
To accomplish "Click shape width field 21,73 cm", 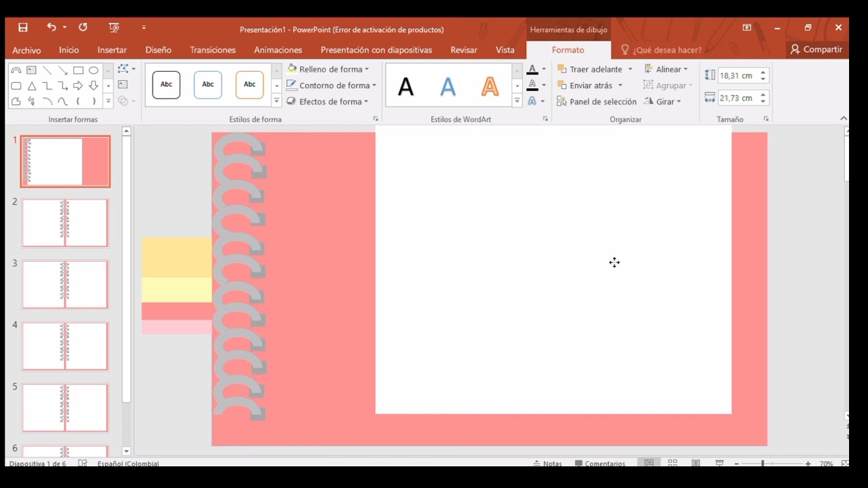I will (738, 98).
